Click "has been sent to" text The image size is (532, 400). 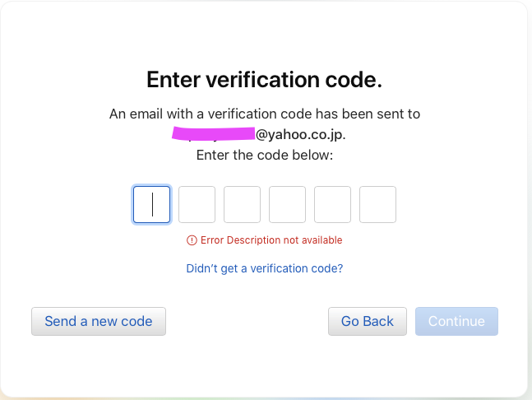pyautogui.click(x=371, y=114)
